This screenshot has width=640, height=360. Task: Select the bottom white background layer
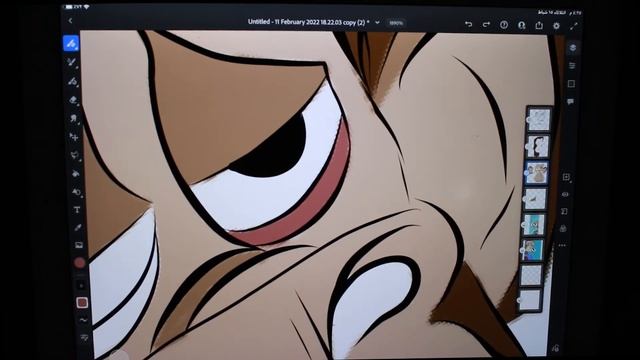[x=530, y=300]
